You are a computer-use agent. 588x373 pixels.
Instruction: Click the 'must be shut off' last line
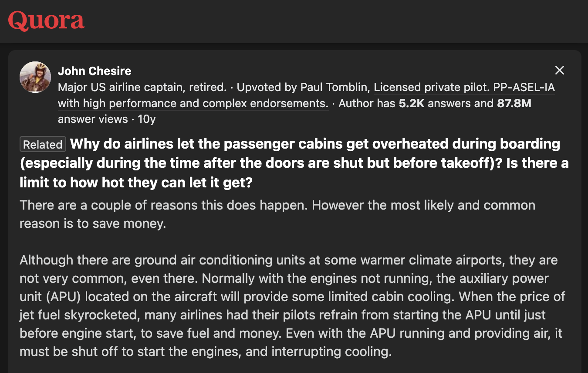(x=206, y=351)
